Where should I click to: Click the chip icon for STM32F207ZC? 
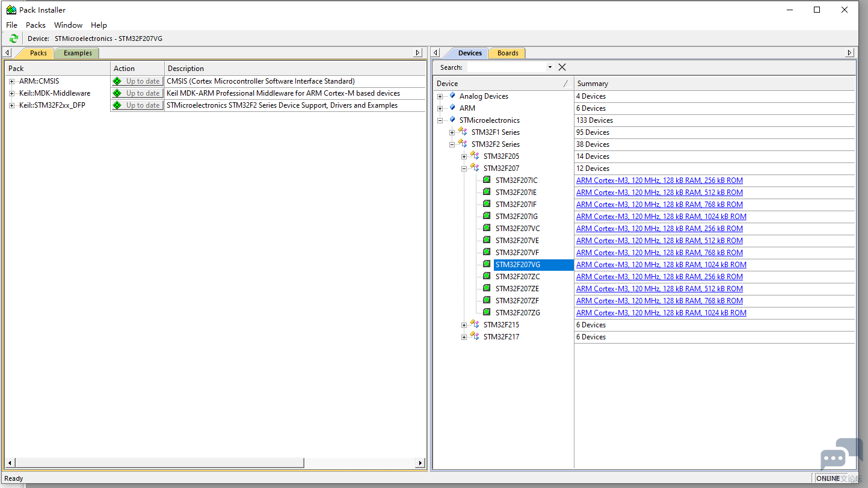tap(487, 276)
